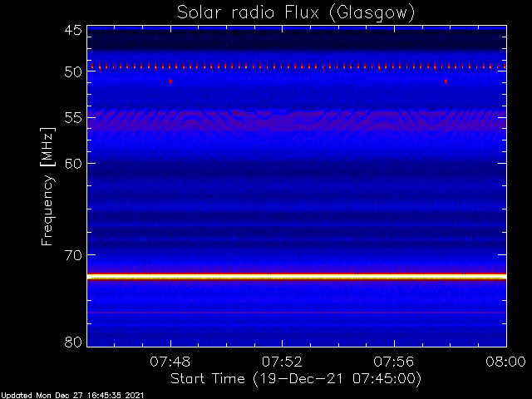Click the red marker near 07:58 at 51 MHz
Viewport: 532px width, 399px height.
coord(446,81)
